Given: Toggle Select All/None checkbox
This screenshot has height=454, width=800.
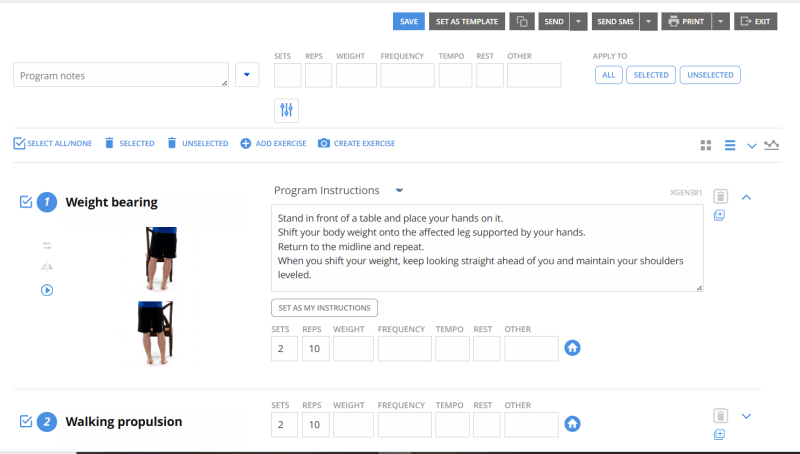Looking at the screenshot, I should click(x=19, y=143).
